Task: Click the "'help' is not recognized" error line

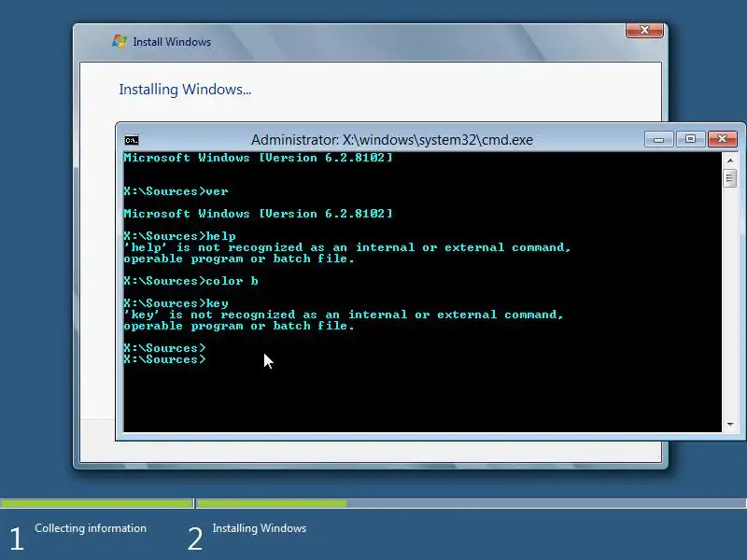Action: [x=346, y=247]
